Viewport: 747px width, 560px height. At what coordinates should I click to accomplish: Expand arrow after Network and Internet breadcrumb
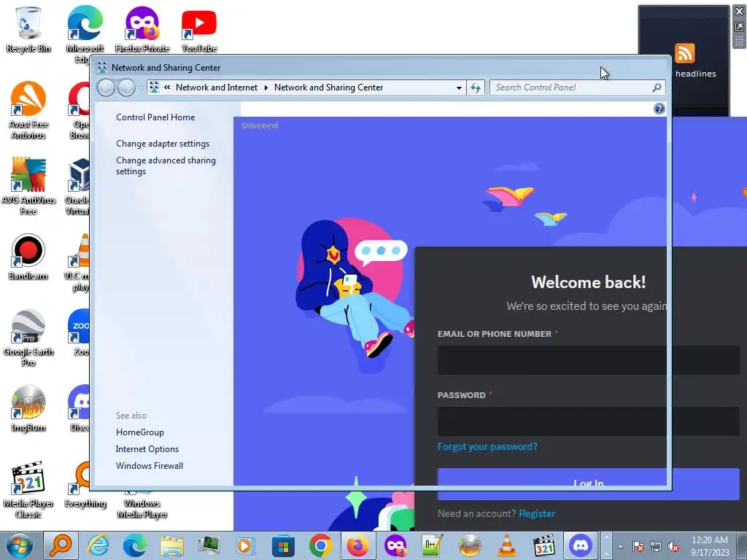pyautogui.click(x=266, y=87)
